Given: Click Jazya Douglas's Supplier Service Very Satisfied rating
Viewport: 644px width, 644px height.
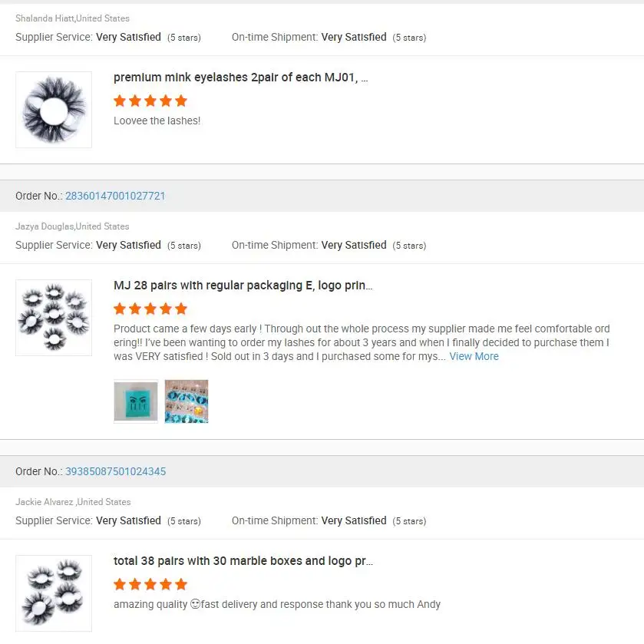Looking at the screenshot, I should tap(128, 246).
